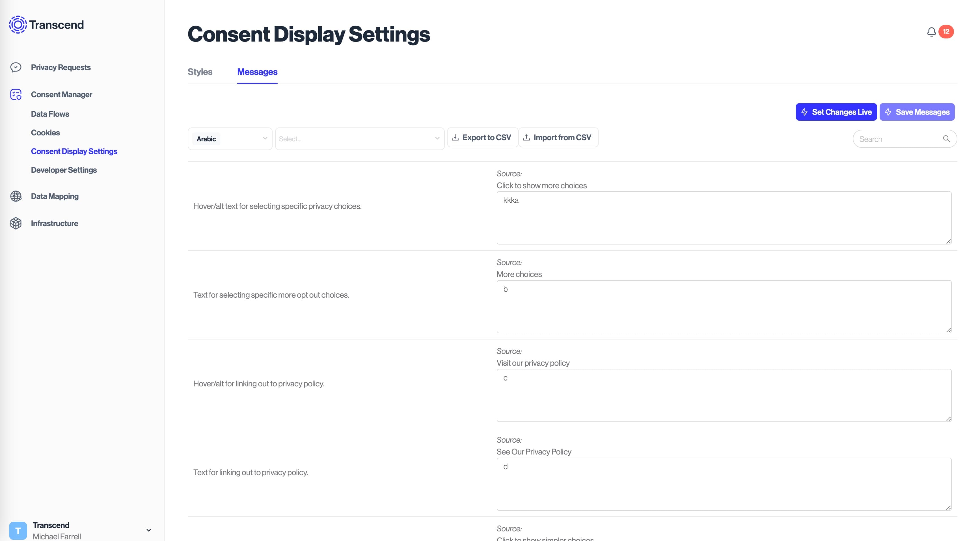Click Save Messages button
The height and width of the screenshot is (541, 980).
(x=917, y=112)
